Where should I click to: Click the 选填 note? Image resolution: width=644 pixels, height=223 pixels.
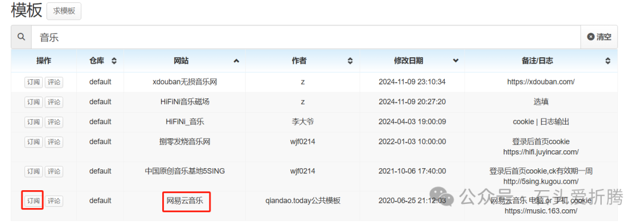(541, 101)
